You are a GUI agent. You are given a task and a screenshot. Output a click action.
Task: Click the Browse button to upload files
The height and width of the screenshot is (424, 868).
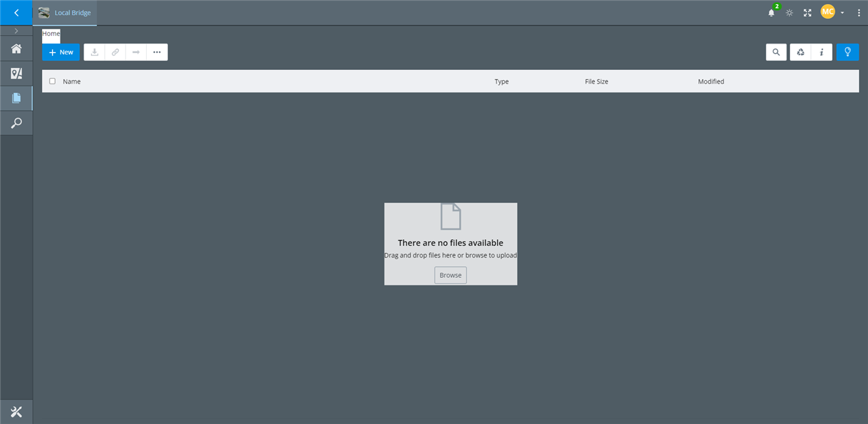[450, 275]
